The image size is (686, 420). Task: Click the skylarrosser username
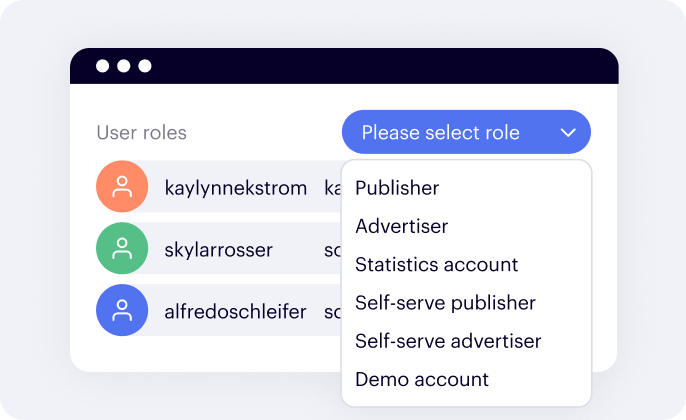pos(218,249)
